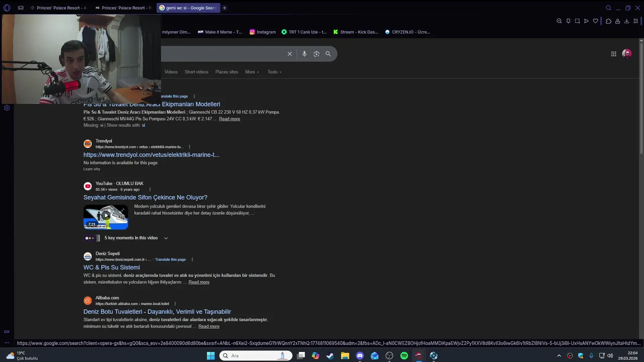This screenshot has height=362, width=644.
Task: Open the TRT 1 Canlı İzle bookmark
Action: [304, 32]
